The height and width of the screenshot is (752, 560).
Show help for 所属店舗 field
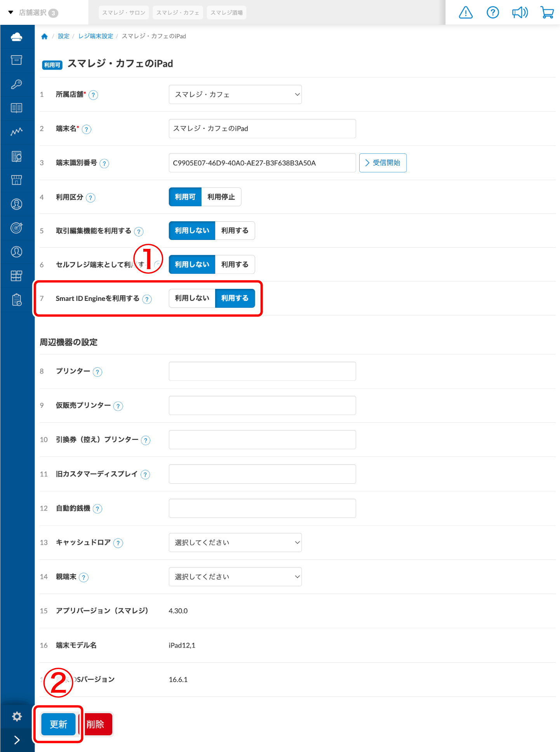click(x=93, y=95)
